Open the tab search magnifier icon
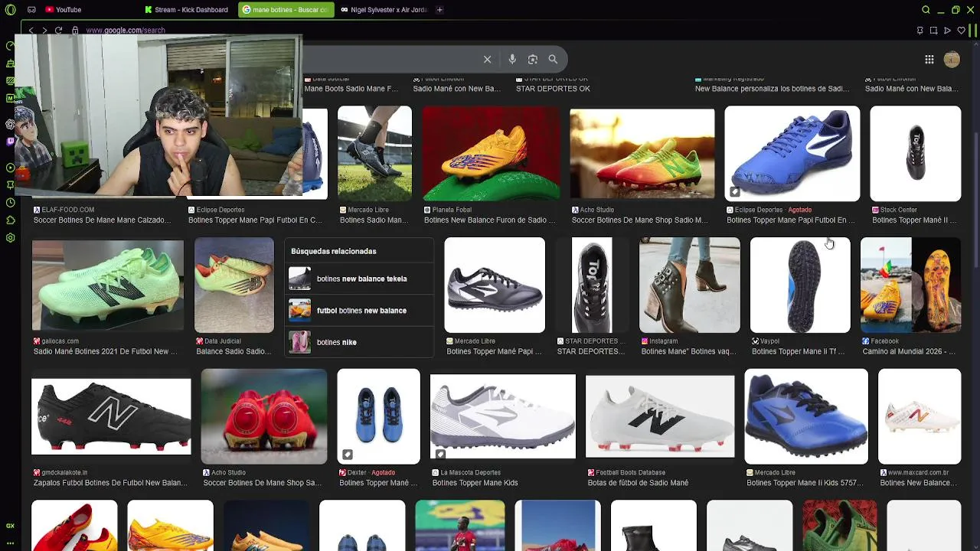This screenshot has height=551, width=980. click(x=926, y=10)
